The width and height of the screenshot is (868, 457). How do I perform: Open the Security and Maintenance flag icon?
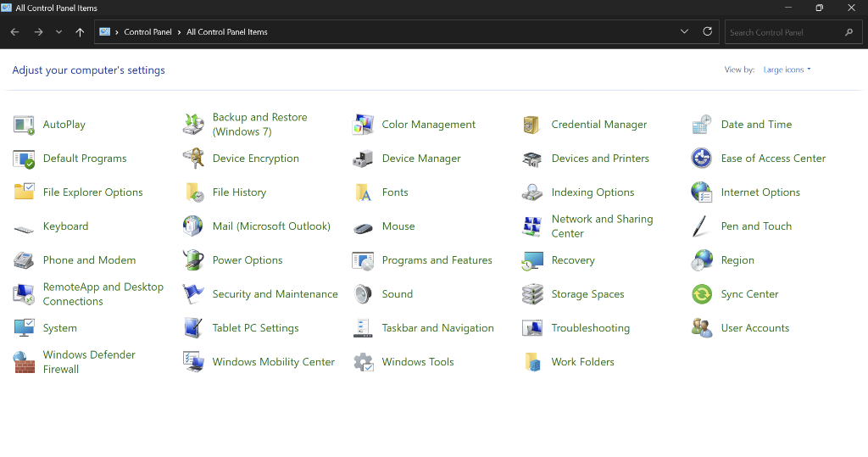193,294
